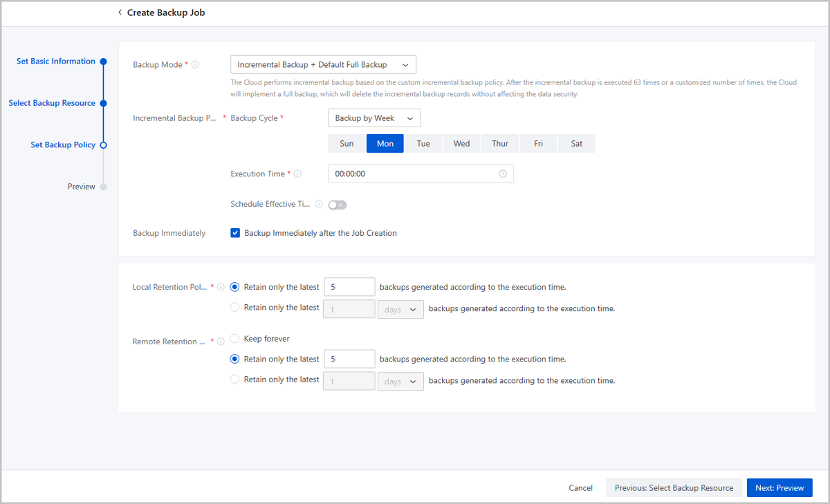Screen dimensions: 830x504
Task: Click info icon next to Local Retention Policy
Action: 221,287
